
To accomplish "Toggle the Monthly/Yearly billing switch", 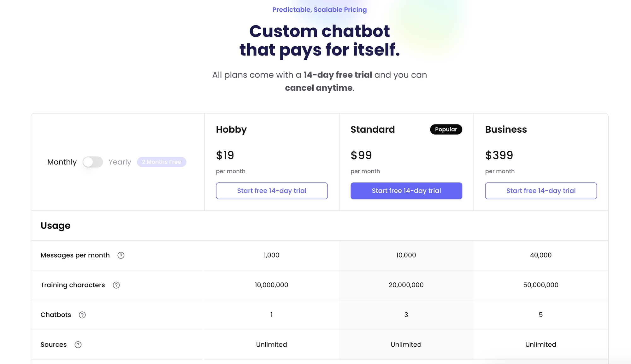I will [x=93, y=162].
